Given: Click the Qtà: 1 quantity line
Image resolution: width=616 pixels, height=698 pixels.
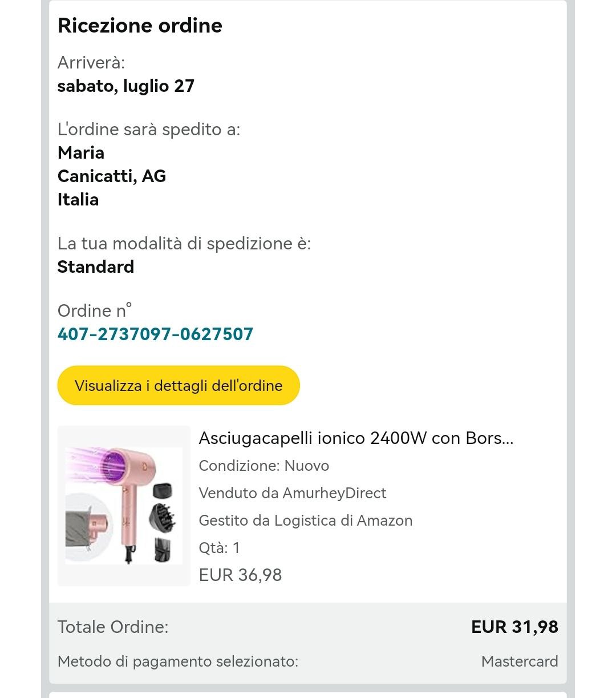Looking at the screenshot, I should (x=219, y=548).
